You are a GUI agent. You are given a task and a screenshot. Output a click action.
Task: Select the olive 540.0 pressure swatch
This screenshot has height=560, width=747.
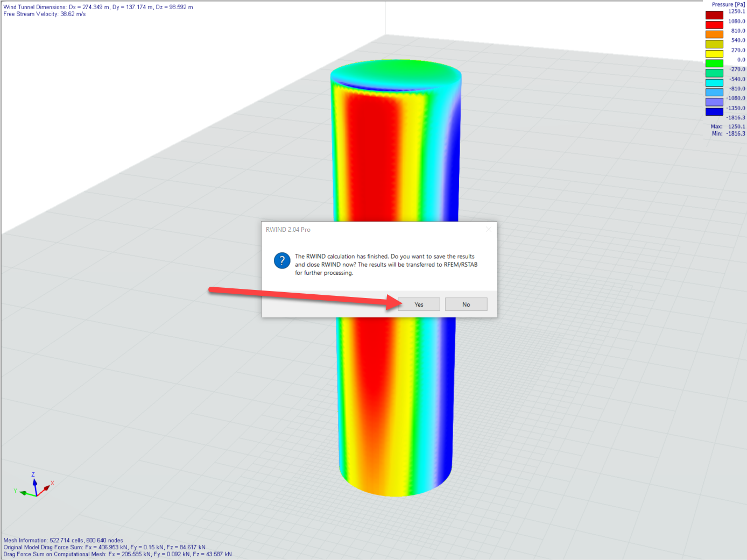click(x=714, y=44)
